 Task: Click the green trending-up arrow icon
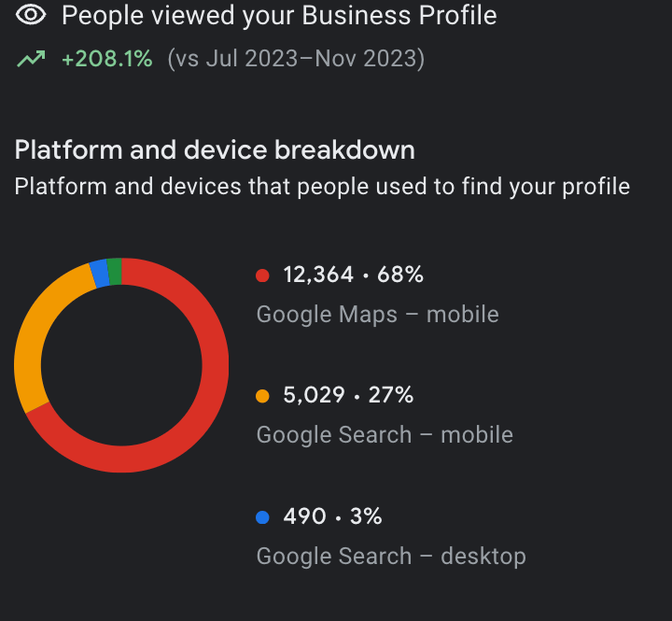pos(31,59)
